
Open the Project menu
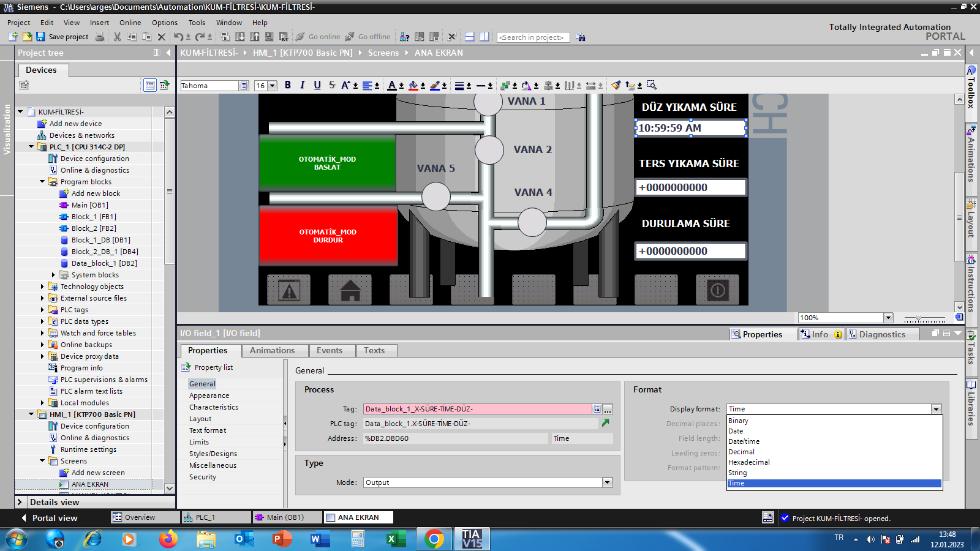click(x=19, y=23)
